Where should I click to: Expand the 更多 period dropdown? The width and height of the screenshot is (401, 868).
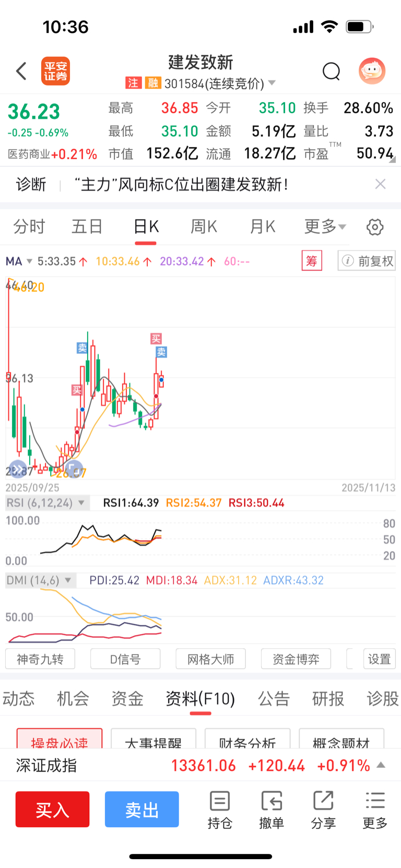325,227
